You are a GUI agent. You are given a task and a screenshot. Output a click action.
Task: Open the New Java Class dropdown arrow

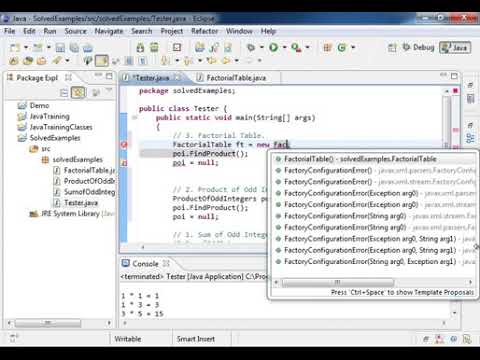click(x=353, y=47)
